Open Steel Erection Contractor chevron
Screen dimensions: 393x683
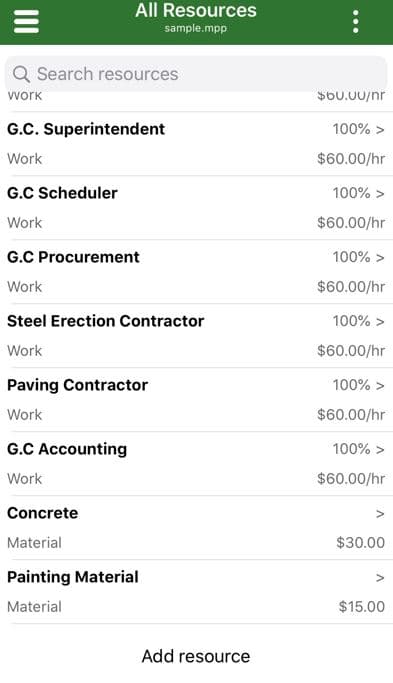(x=380, y=322)
